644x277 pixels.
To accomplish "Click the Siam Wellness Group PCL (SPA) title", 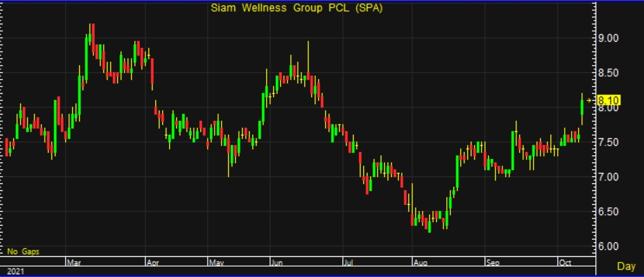I will click(296, 8).
